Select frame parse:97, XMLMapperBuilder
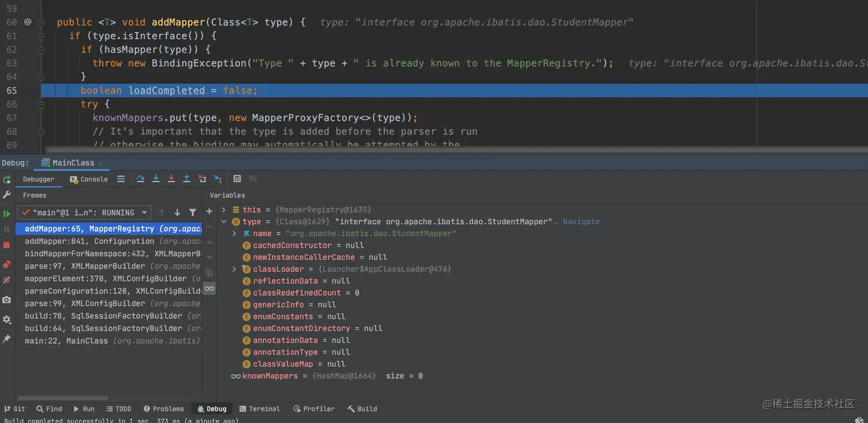 [109, 266]
